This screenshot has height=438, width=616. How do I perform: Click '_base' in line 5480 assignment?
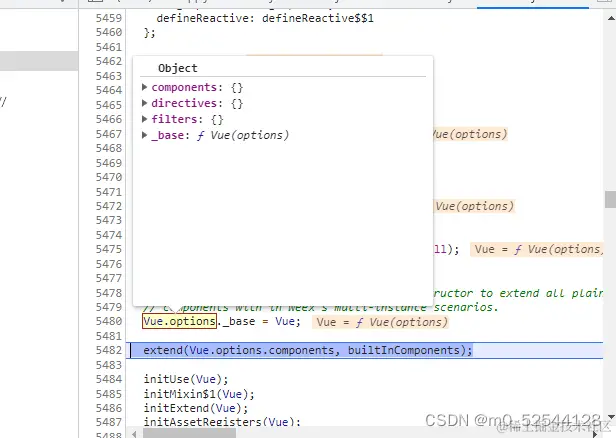239,322
